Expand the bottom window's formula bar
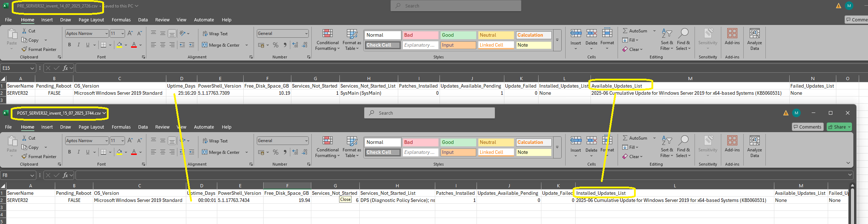868x224 pixels. [x=850, y=175]
